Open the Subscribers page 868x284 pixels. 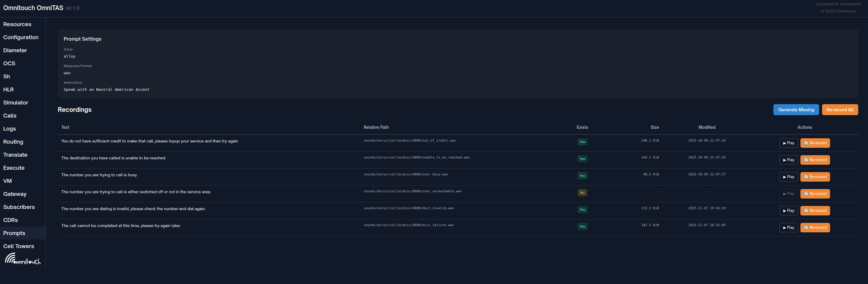tap(19, 207)
